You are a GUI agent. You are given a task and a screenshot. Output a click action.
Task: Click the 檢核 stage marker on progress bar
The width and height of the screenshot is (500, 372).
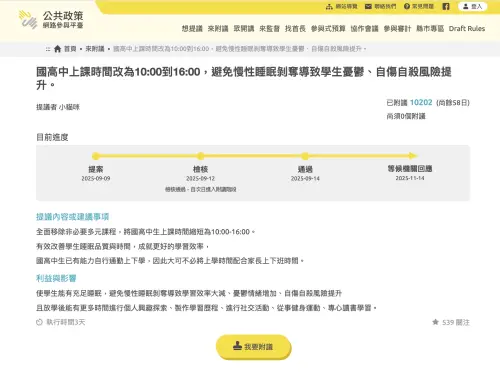point(200,156)
